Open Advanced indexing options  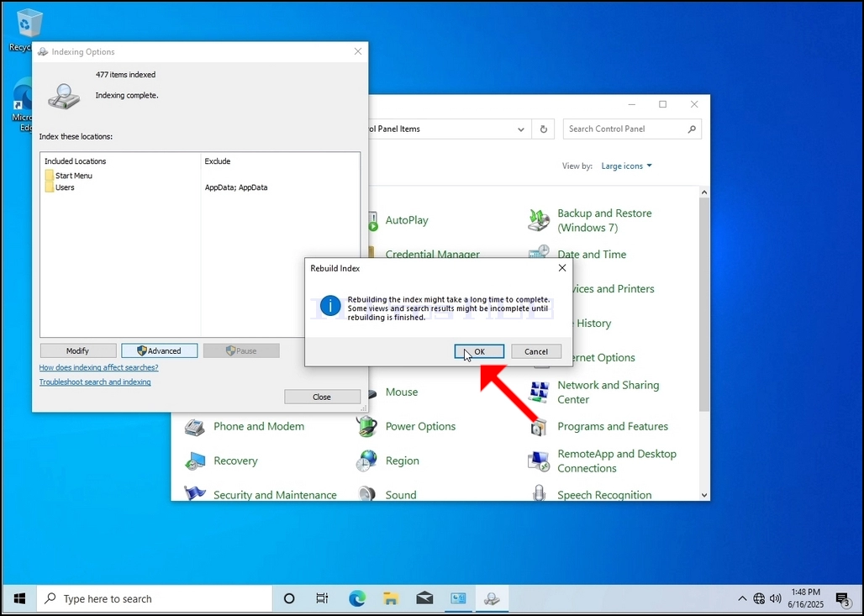click(x=159, y=351)
